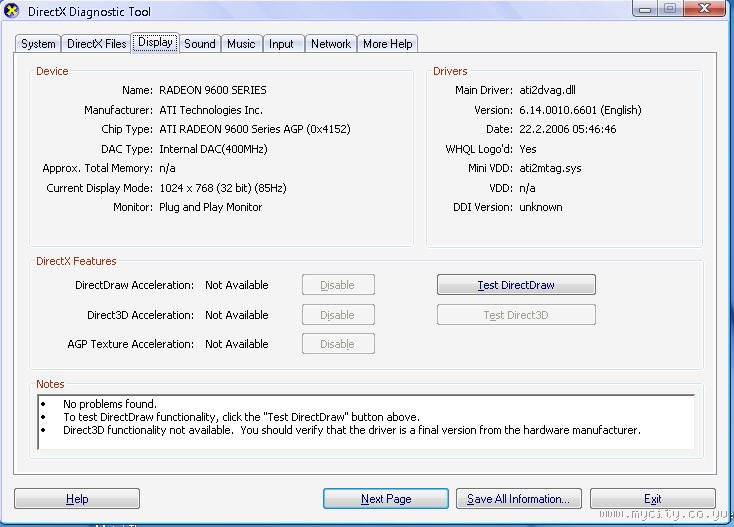Click display mode 1024 x 768 (32 bit) (85Hz)
Image resolution: width=734 pixels, height=527 pixels.
223,188
